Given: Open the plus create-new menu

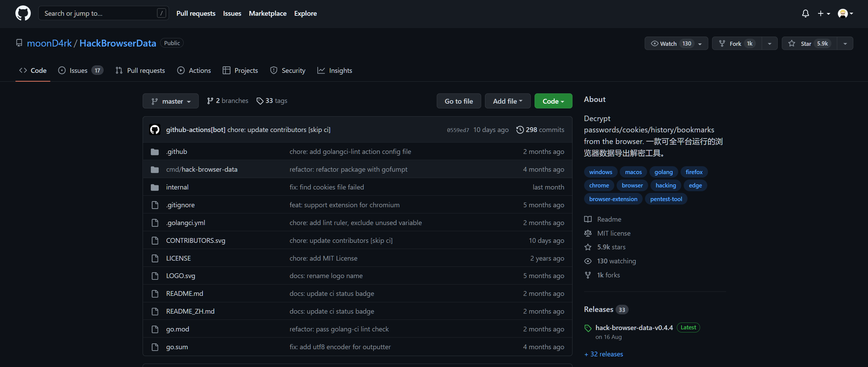Looking at the screenshot, I should (x=824, y=13).
